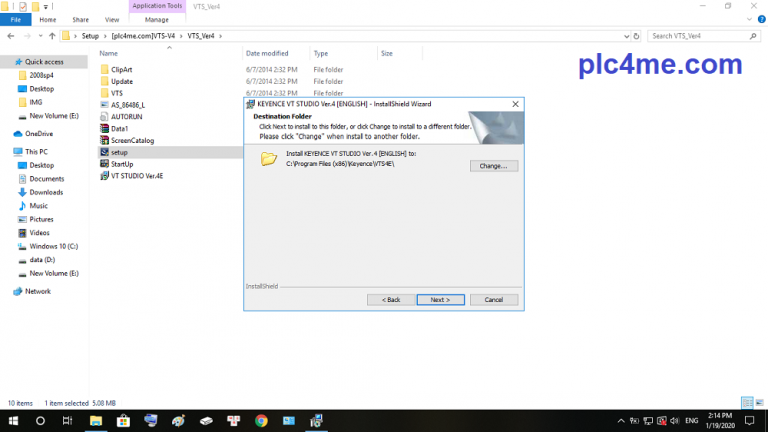Screen dimensions: 768x432
Task: Select the VT STUDIO Ver.4E file icon
Action: [x=103, y=175]
